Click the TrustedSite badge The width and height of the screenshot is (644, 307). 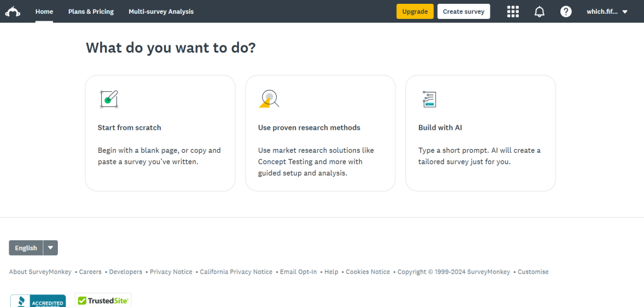(x=103, y=301)
